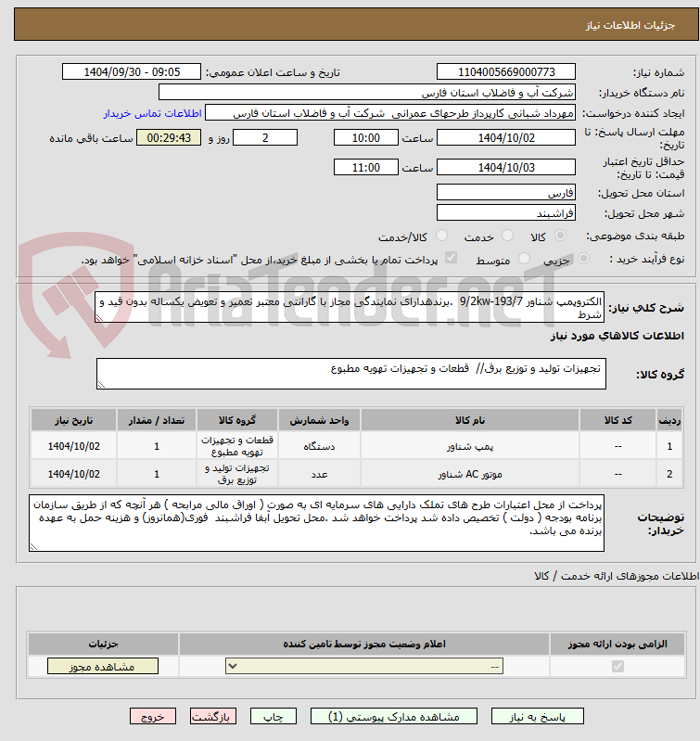
Task: Click the price validity time 11:00 field
Action: 366,167
